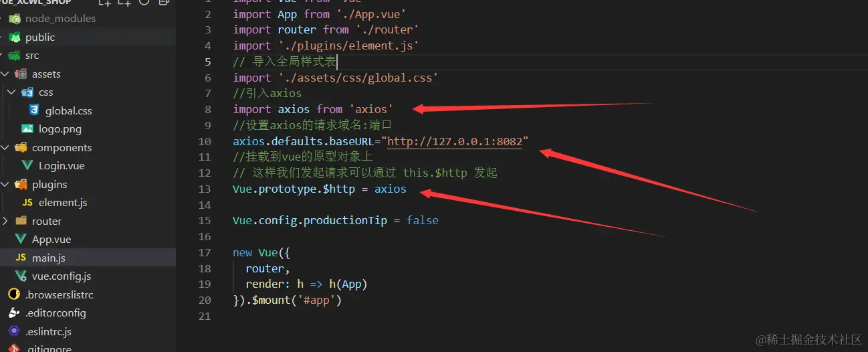Screen dimensions: 868x352
Task: Click line number 16 in the gutter
Action: [205, 236]
